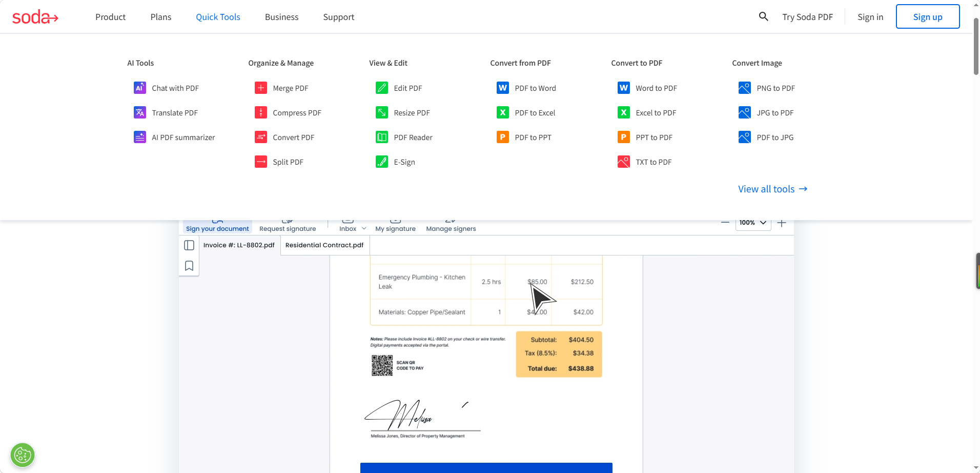Click the zoom out minus button
Screen dimensions: 980x473
725,223
